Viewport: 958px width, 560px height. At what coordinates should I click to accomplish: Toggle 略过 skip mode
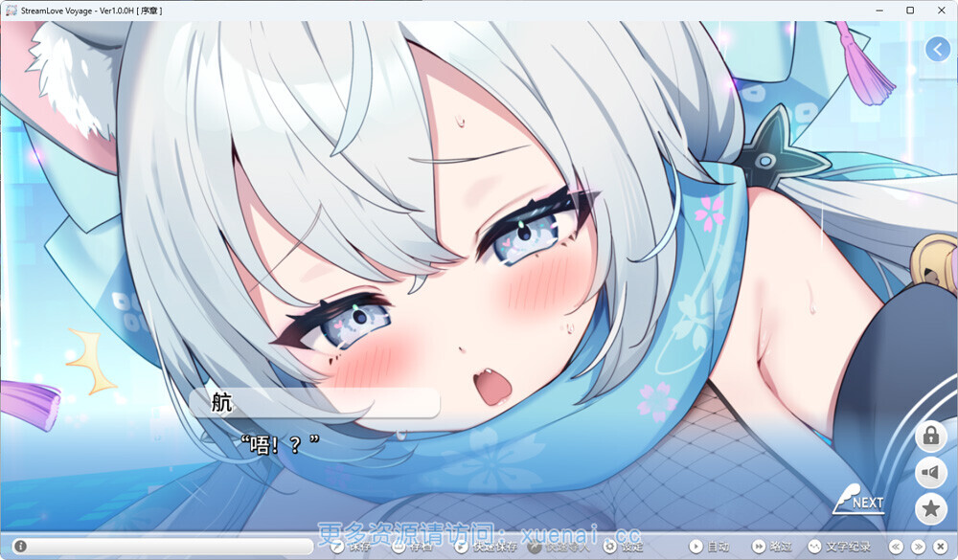[772, 547]
